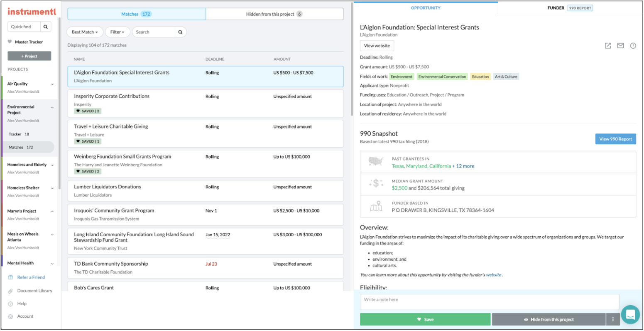
Task: Toggle saved badge on Insperity Corporate Contributions
Action: pyautogui.click(x=88, y=111)
